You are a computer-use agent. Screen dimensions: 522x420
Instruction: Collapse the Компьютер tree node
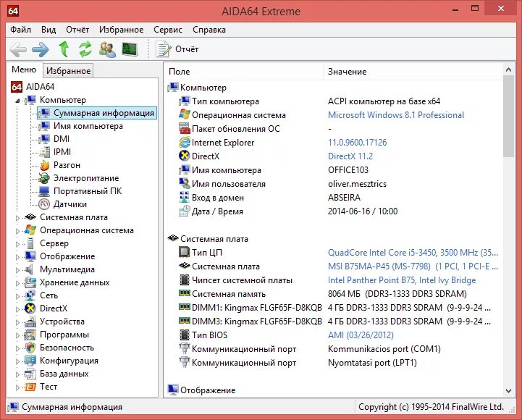[17, 100]
